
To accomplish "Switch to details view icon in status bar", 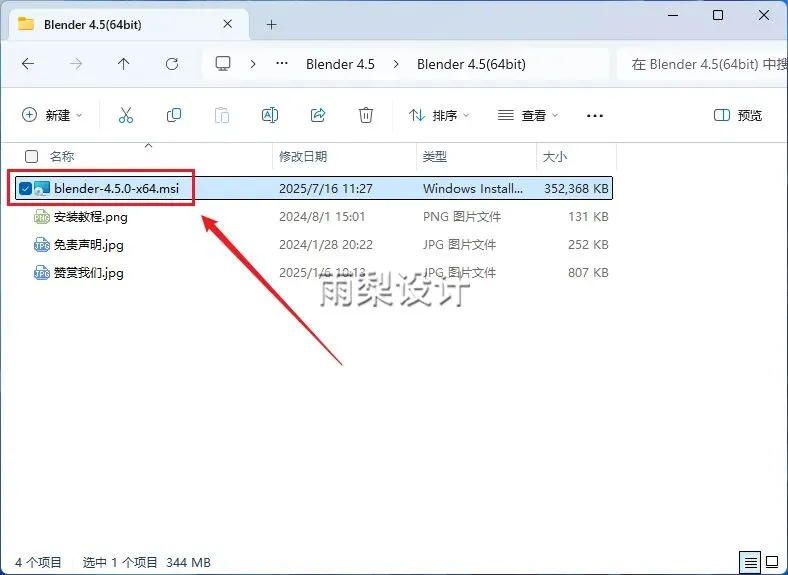I will 750,562.
